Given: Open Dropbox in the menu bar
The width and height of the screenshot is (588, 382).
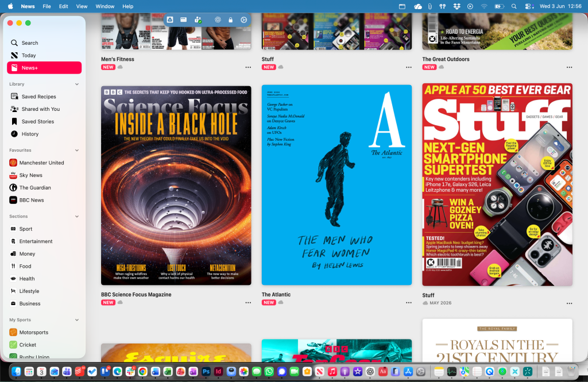Looking at the screenshot, I should point(457,6).
